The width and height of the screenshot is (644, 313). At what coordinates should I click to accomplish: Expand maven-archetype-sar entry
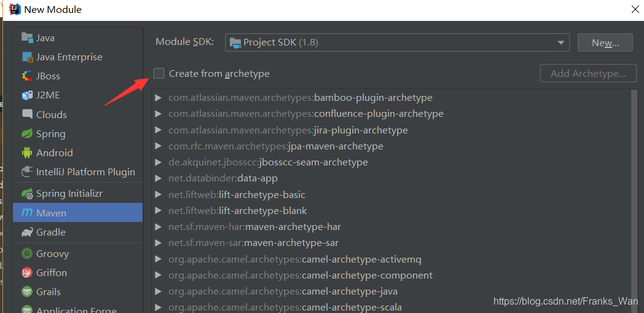(158, 243)
